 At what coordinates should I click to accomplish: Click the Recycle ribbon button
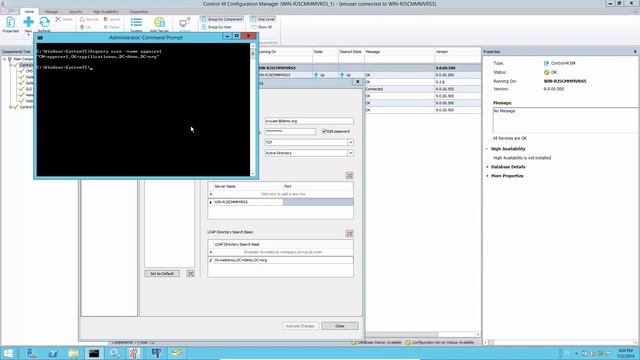pos(89,19)
